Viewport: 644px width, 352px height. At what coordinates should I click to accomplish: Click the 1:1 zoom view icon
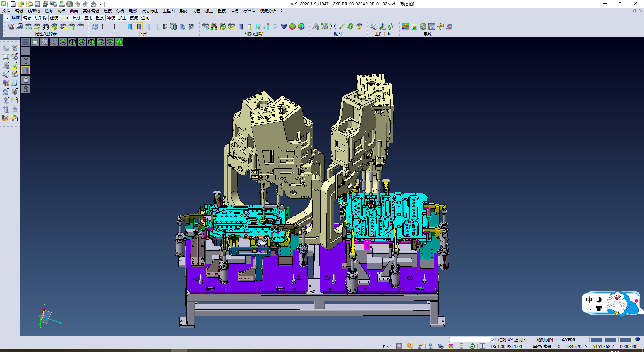pyautogui.click(x=333, y=26)
